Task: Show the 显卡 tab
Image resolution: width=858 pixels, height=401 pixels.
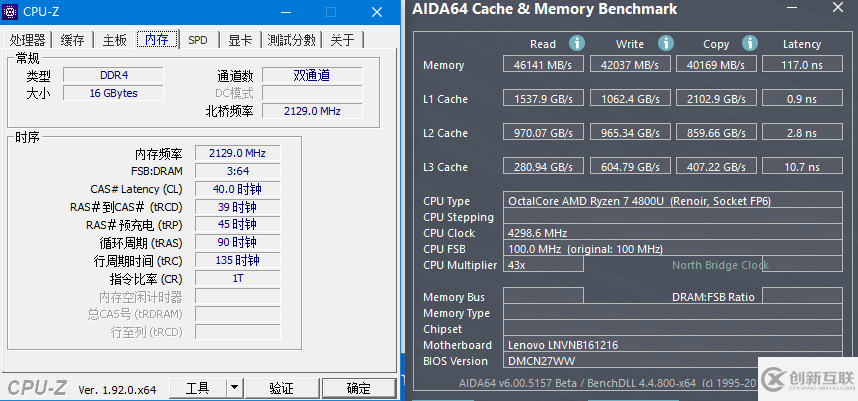Action: tap(240, 40)
